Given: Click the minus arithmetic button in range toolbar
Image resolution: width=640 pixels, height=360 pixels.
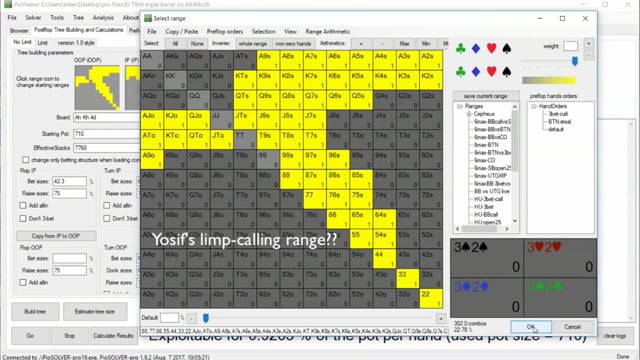Looking at the screenshot, I should point(382,44).
